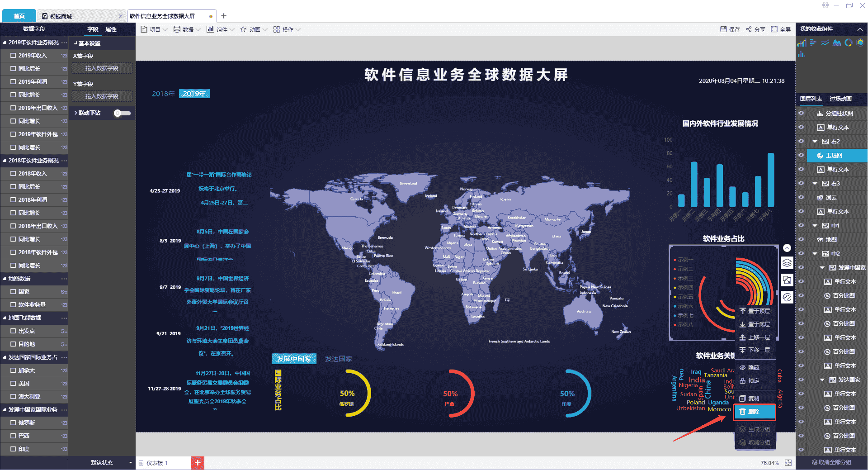Collapse the 右2 layer group
868x470 pixels.
815,142
